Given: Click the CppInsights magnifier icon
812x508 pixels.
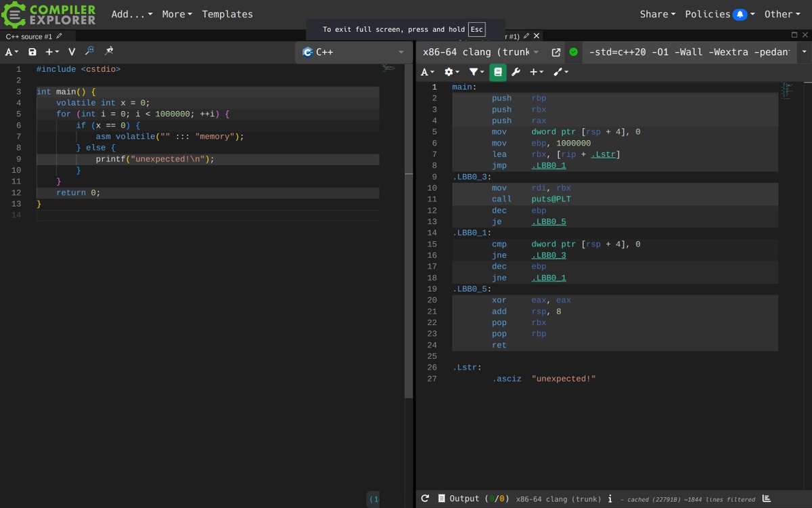Looking at the screenshot, I should point(89,51).
